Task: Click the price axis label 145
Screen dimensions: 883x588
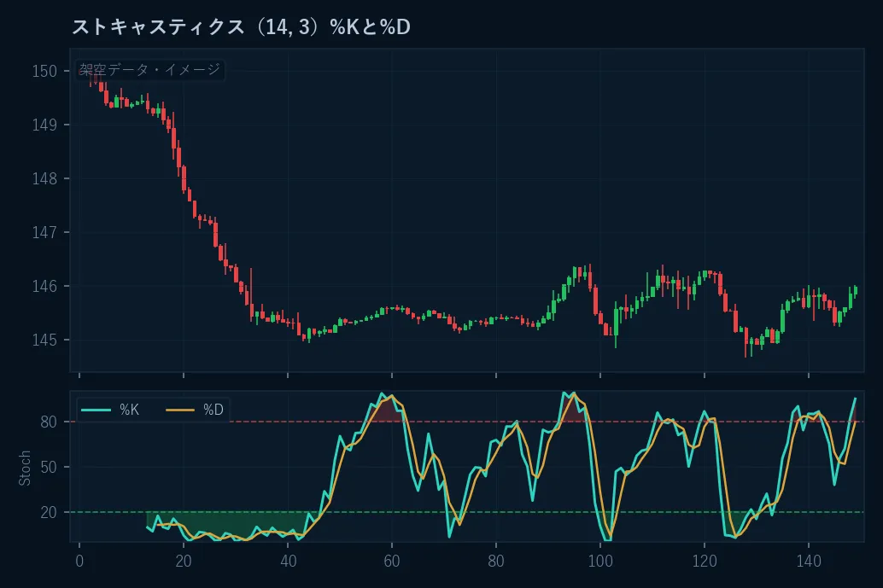Action: (44, 340)
